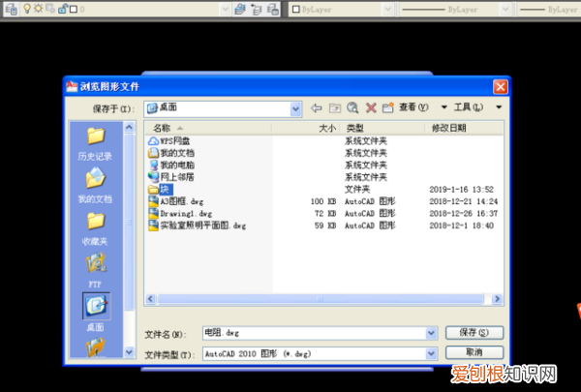Close the 浏览图形文件 dialog
This screenshot has width=581, height=392.
501,87
